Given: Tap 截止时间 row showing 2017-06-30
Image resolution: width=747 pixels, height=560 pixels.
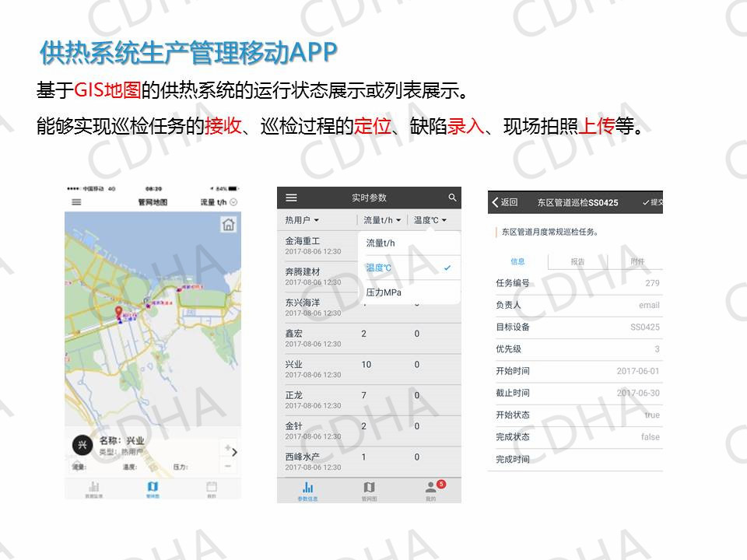Looking at the screenshot, I should pos(576,393).
